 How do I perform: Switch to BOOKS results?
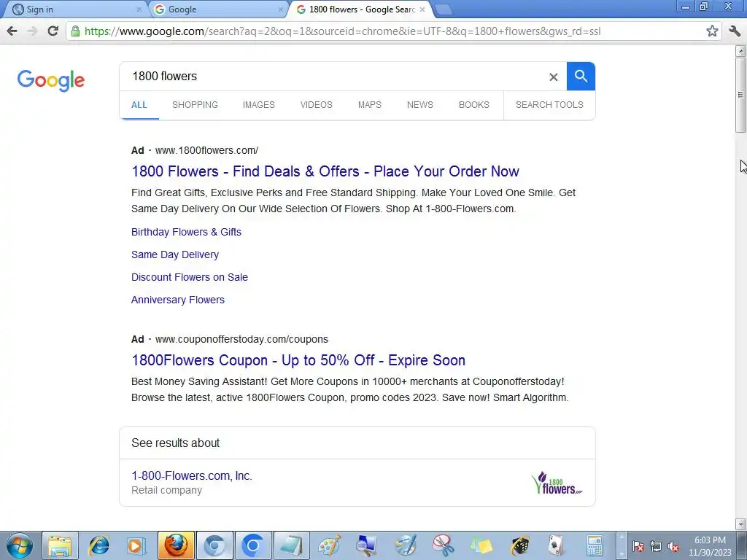click(474, 105)
